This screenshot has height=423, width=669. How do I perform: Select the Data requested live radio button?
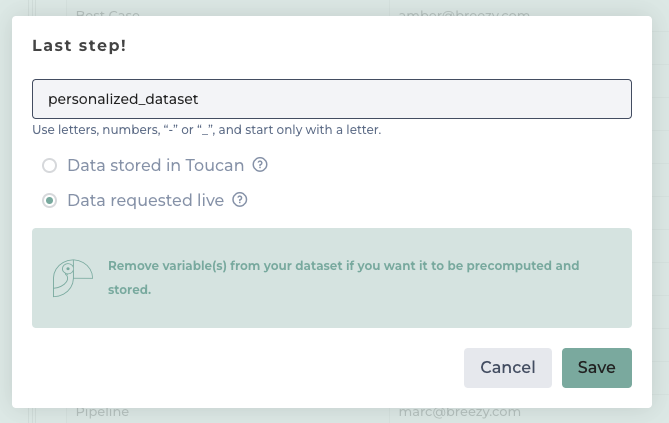pos(49,200)
